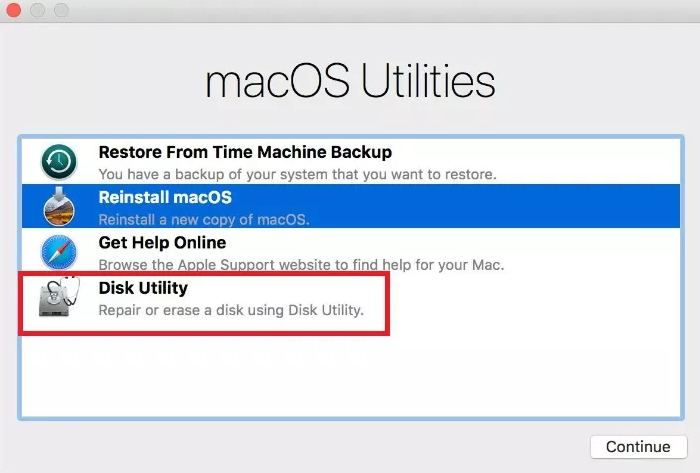This screenshot has height=473, width=700.
Task: Click 'Reinstall a new copy of macOS' description
Action: click(204, 220)
